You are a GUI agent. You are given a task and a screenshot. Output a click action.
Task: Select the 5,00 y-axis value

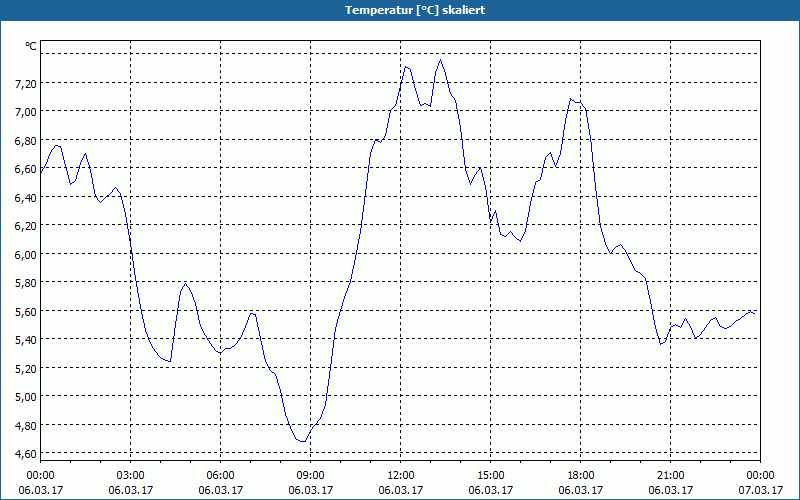(x=26, y=397)
